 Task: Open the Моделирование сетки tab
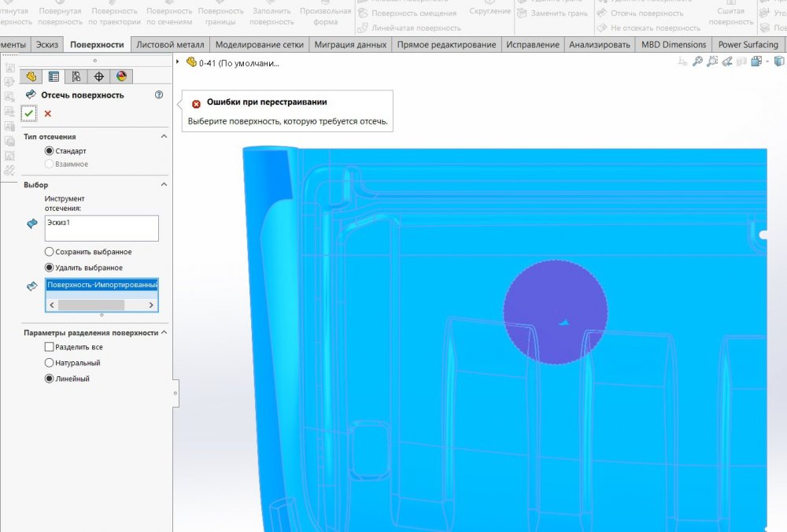260,45
